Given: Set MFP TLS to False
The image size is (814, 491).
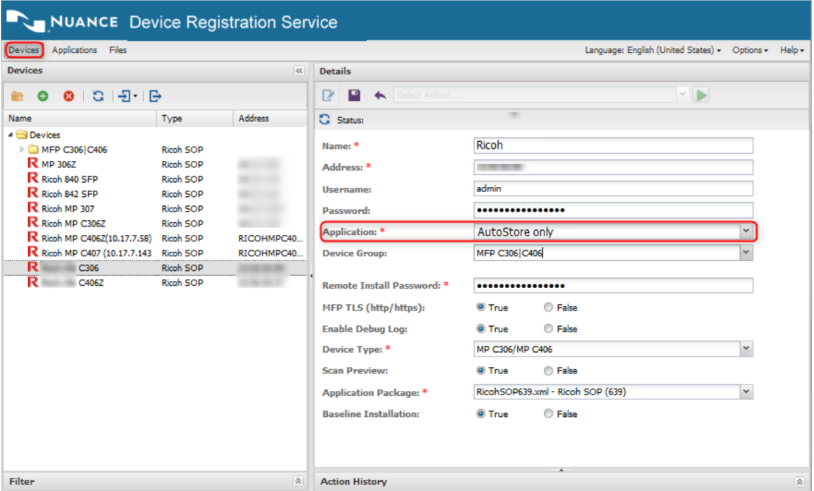Looking at the screenshot, I should point(549,308).
